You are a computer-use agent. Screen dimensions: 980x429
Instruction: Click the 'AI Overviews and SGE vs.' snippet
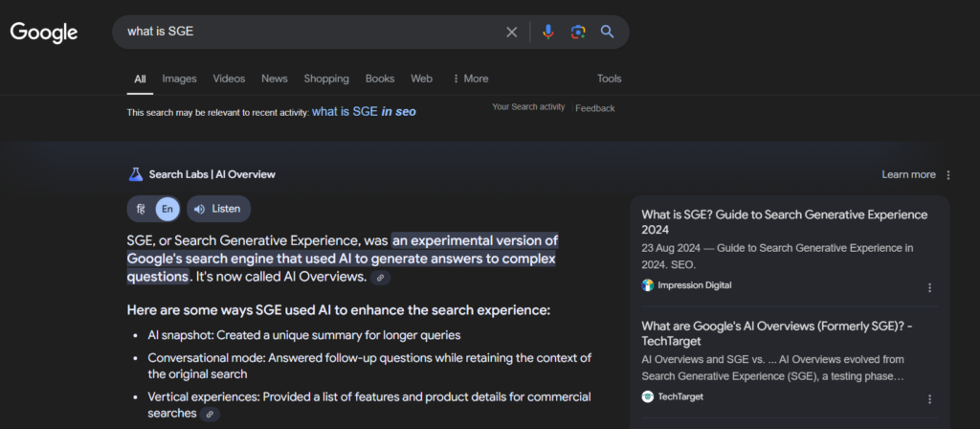[773, 369]
